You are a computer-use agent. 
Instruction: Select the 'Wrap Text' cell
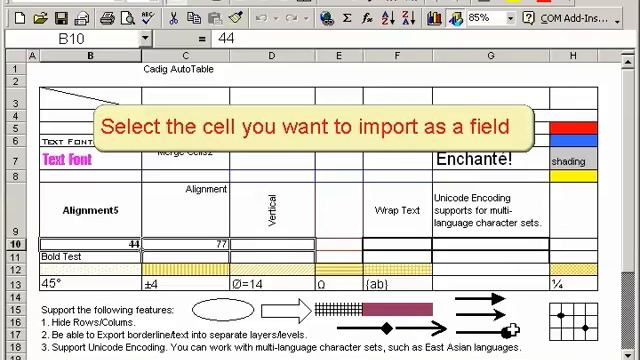coord(397,210)
